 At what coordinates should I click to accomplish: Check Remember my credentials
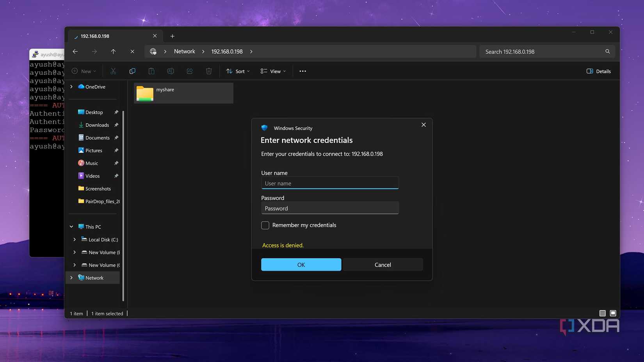[x=265, y=225]
